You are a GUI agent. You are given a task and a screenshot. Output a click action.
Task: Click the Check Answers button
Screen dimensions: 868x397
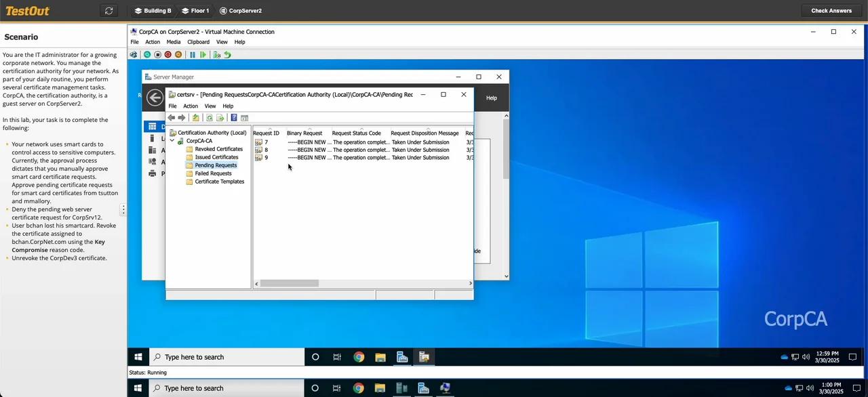(x=831, y=10)
